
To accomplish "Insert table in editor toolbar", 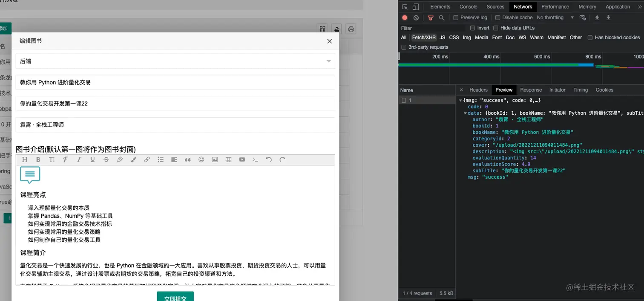I will [229, 159].
